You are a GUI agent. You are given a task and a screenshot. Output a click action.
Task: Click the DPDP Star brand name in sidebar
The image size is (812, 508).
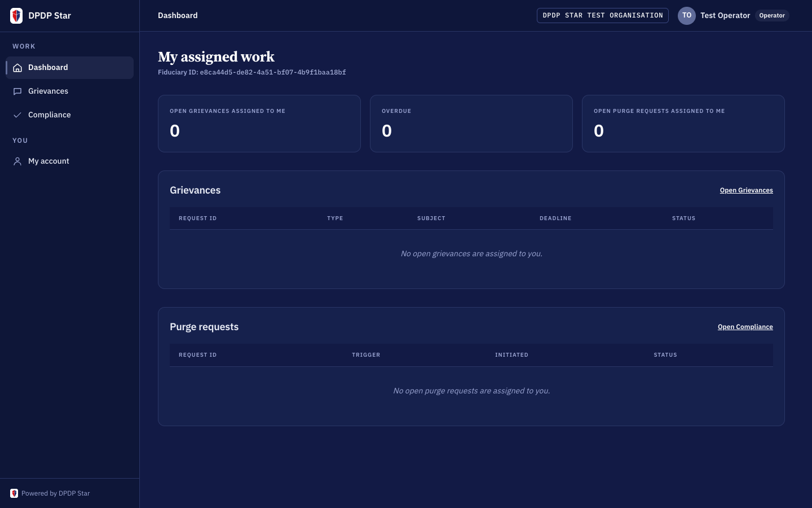point(50,16)
